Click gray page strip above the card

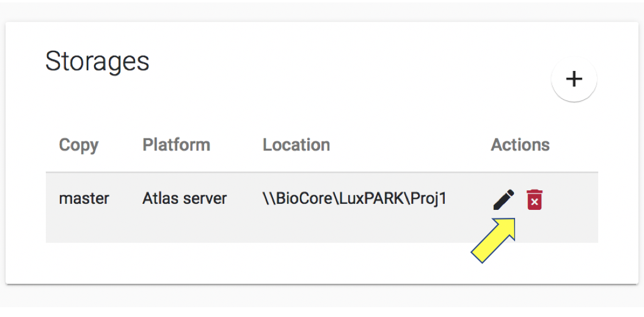pos(306,9)
